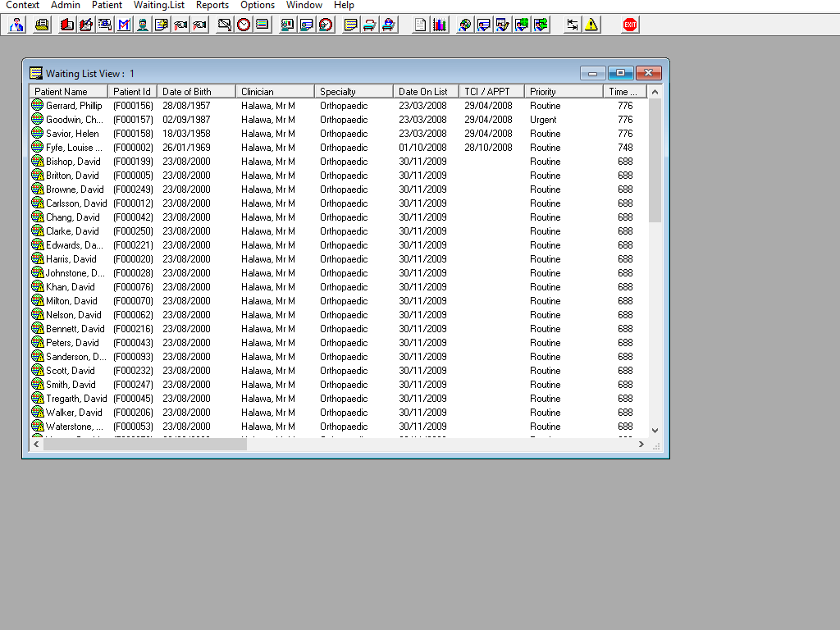Click date of birth 02/09/1987

186,120
